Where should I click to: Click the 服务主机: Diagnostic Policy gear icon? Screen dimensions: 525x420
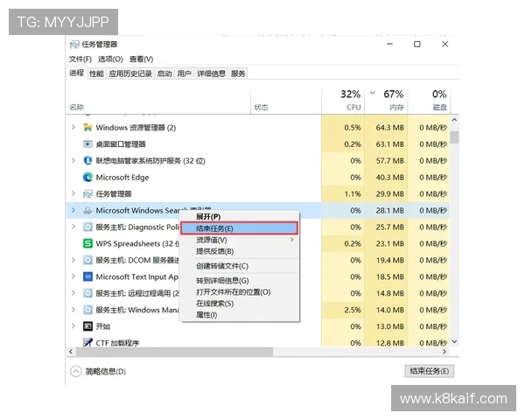[87, 227]
